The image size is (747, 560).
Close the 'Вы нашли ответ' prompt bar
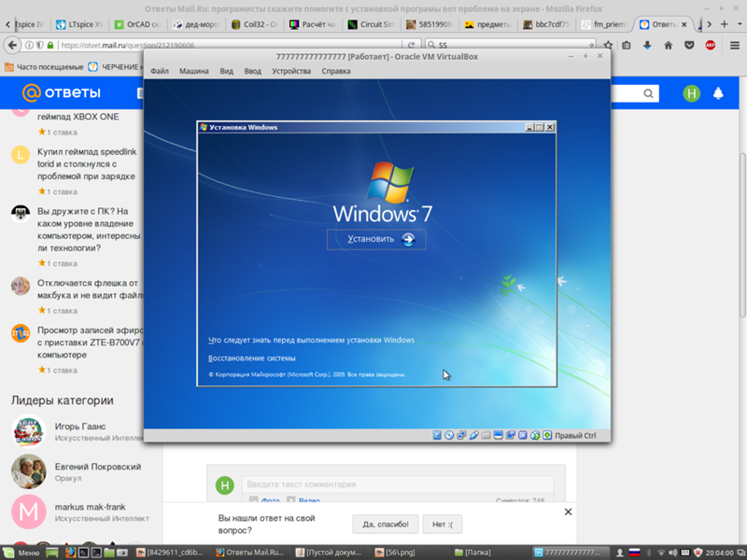tap(568, 511)
